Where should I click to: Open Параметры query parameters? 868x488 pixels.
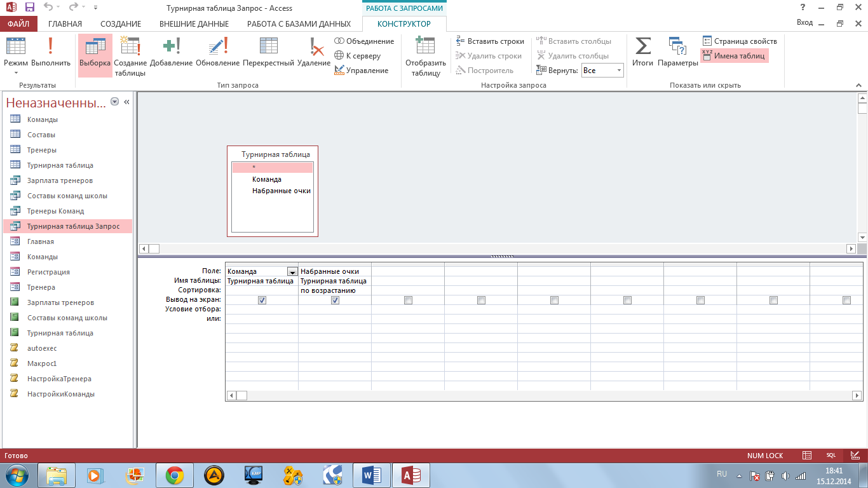coord(677,52)
